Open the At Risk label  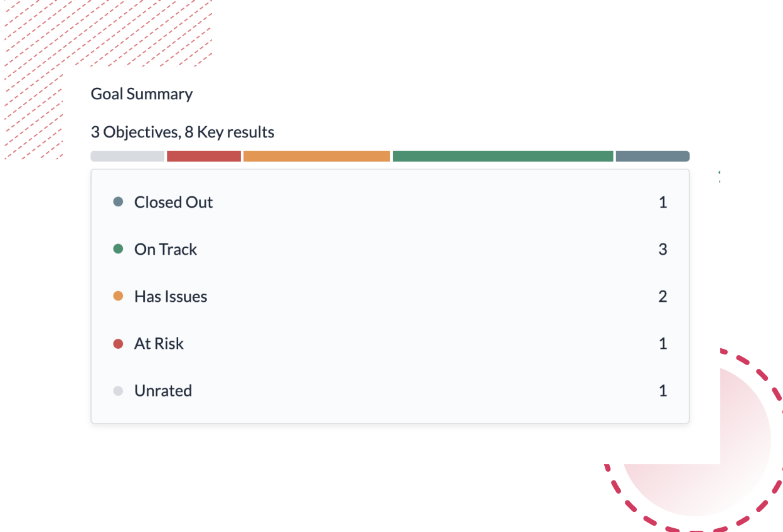pos(159,343)
